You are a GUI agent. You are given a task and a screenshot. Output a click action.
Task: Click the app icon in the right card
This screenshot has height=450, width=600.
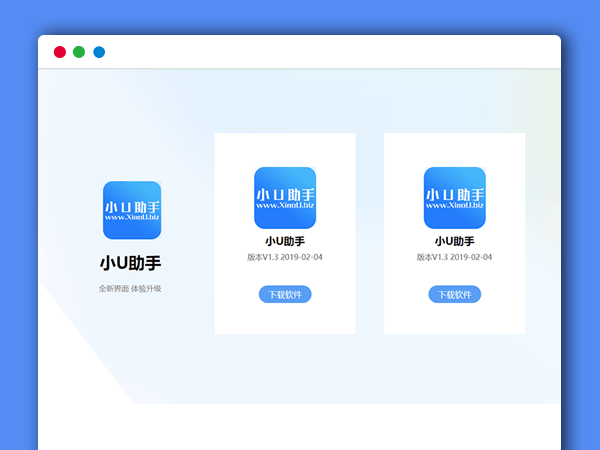455,197
